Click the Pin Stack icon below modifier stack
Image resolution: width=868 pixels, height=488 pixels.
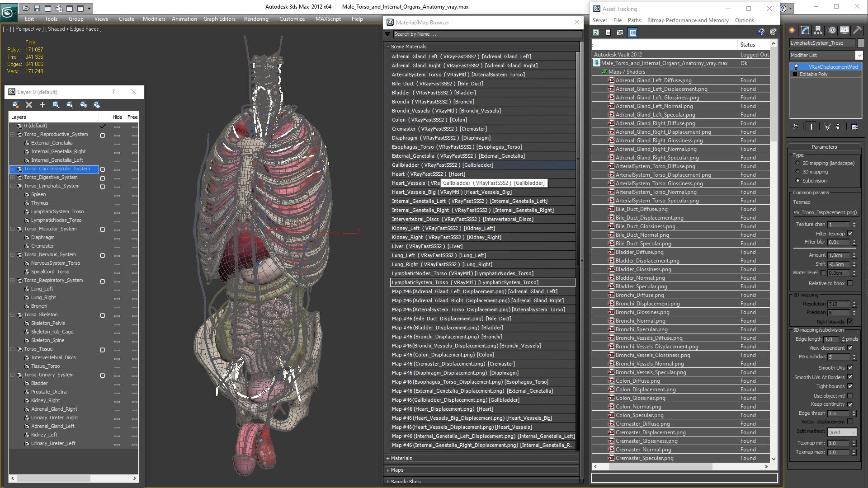(796, 127)
